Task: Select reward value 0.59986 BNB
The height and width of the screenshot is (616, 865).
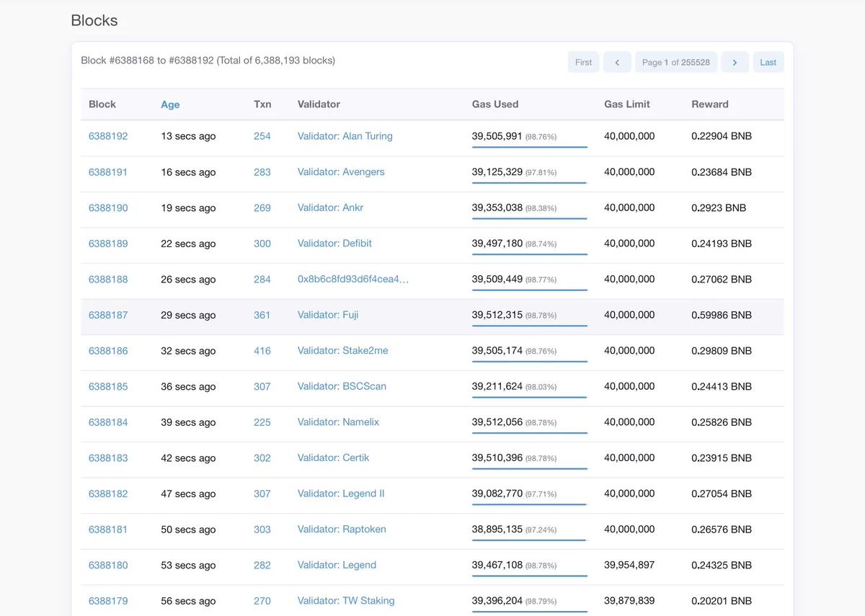Action: click(x=722, y=315)
